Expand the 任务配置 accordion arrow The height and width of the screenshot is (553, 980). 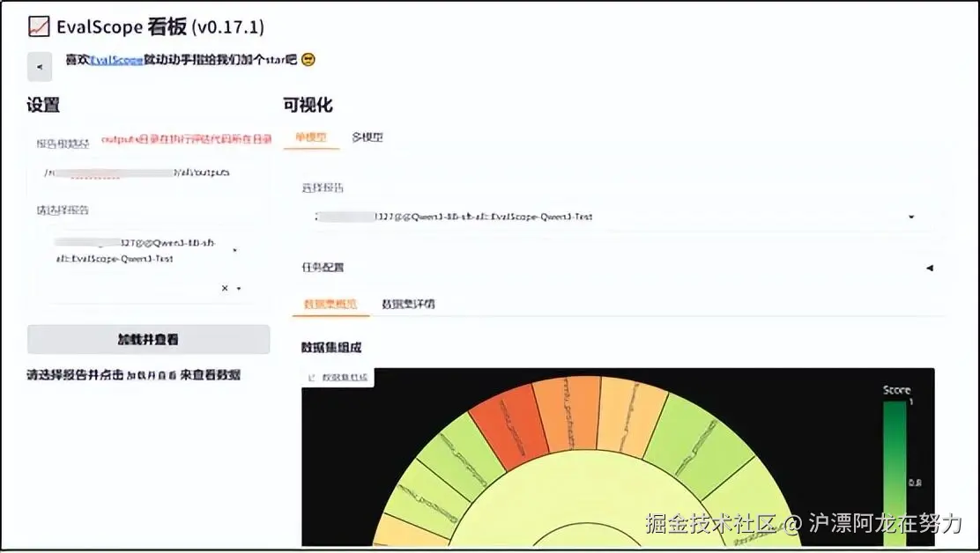coord(930,268)
